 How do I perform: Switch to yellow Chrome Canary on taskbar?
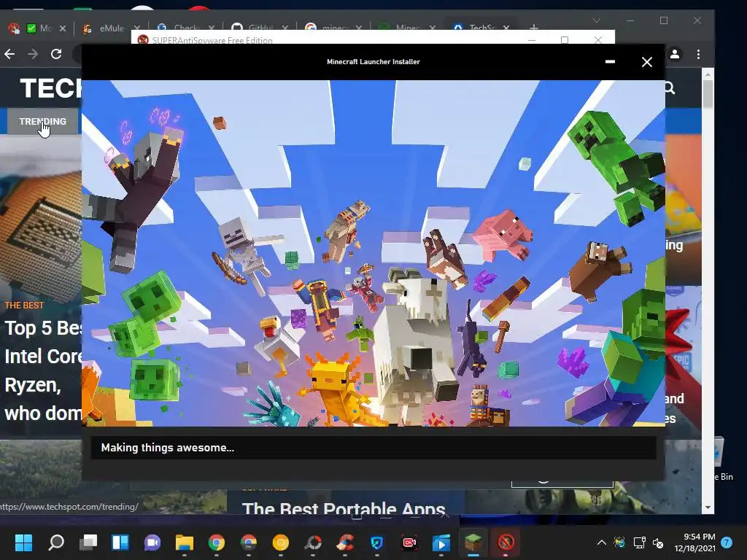point(281,542)
